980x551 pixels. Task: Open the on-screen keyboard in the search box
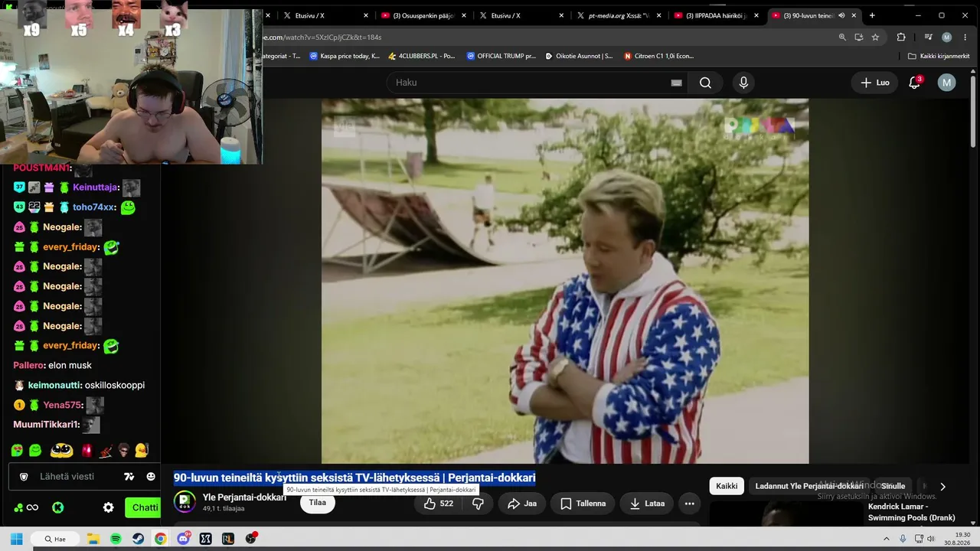point(676,83)
